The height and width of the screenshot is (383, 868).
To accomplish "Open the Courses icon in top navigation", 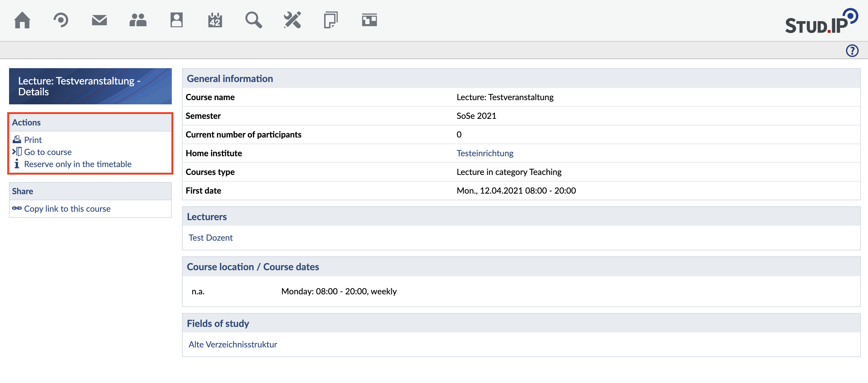I will click(61, 20).
